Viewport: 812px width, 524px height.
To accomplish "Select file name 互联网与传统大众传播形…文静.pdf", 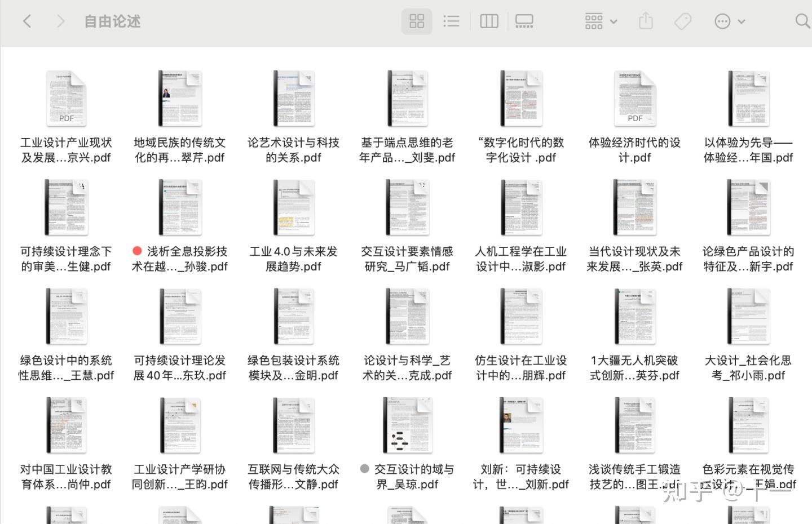I will [294, 477].
